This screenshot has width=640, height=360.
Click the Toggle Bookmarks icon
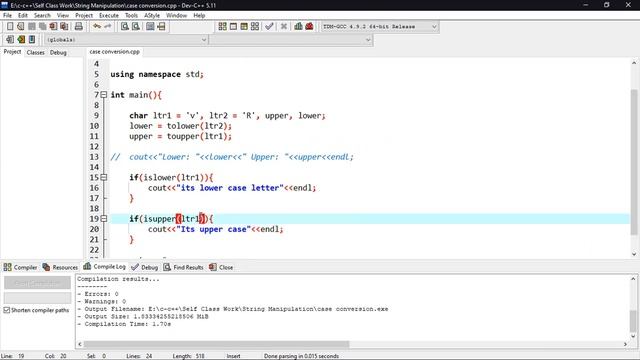tap(21, 40)
